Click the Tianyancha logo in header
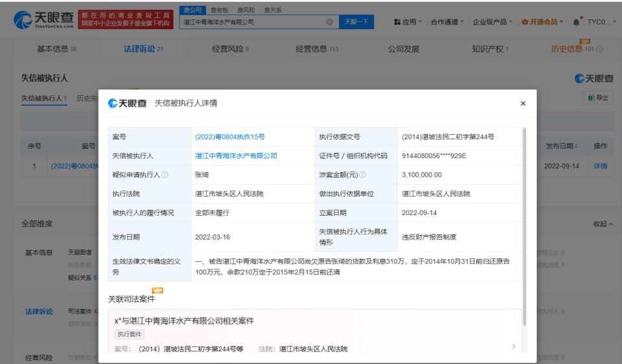This screenshot has width=622, height=364. (43, 19)
